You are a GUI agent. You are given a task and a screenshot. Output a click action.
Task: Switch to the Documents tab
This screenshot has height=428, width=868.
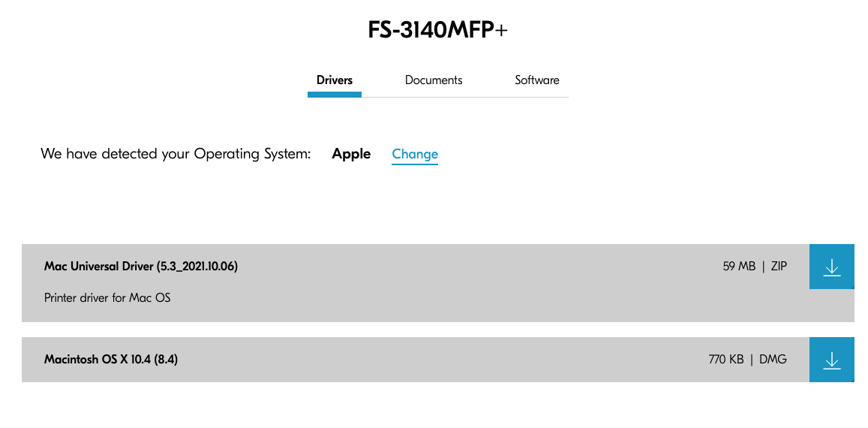[x=434, y=80]
